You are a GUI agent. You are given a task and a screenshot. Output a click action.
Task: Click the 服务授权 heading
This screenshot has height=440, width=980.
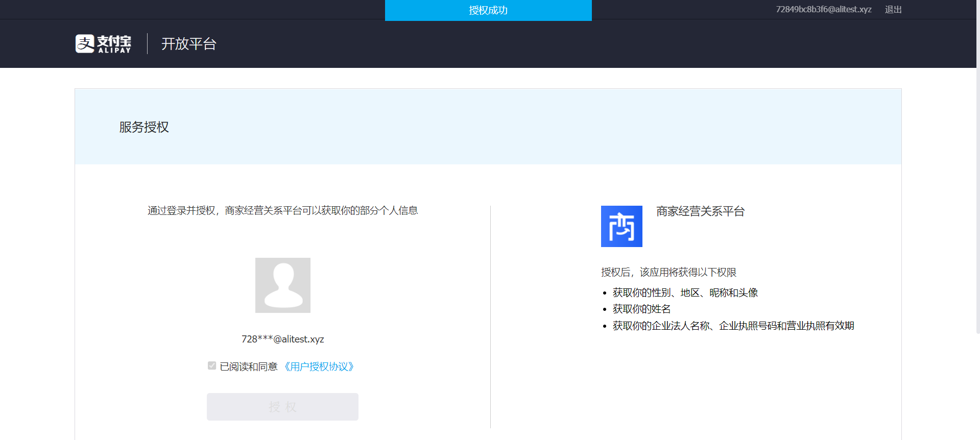[x=144, y=127]
